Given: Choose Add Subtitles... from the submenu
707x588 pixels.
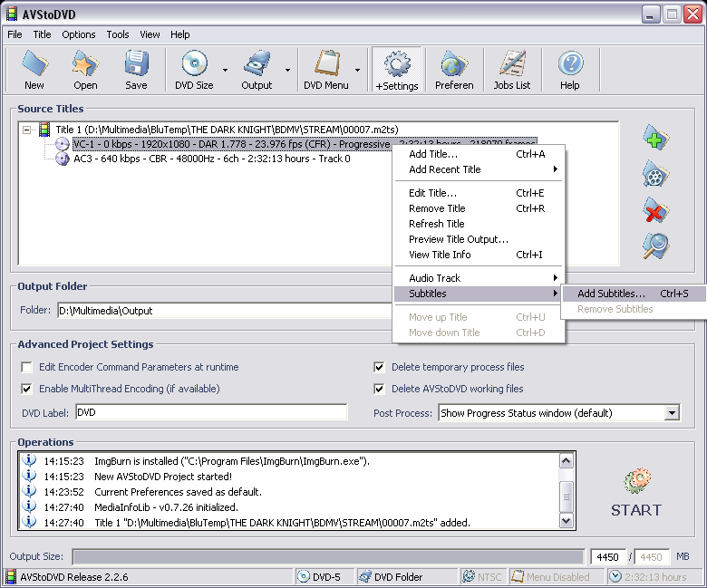Looking at the screenshot, I should click(x=634, y=294).
